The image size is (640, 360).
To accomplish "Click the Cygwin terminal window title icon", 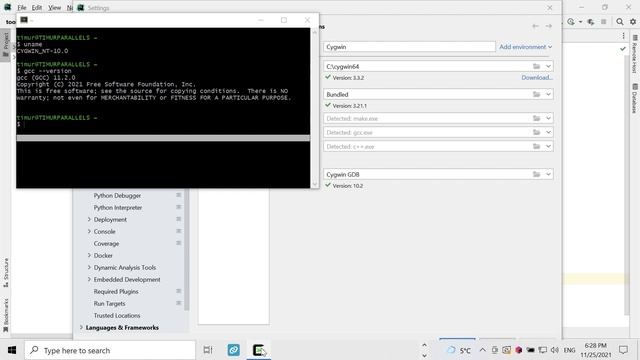I will click(24, 20).
